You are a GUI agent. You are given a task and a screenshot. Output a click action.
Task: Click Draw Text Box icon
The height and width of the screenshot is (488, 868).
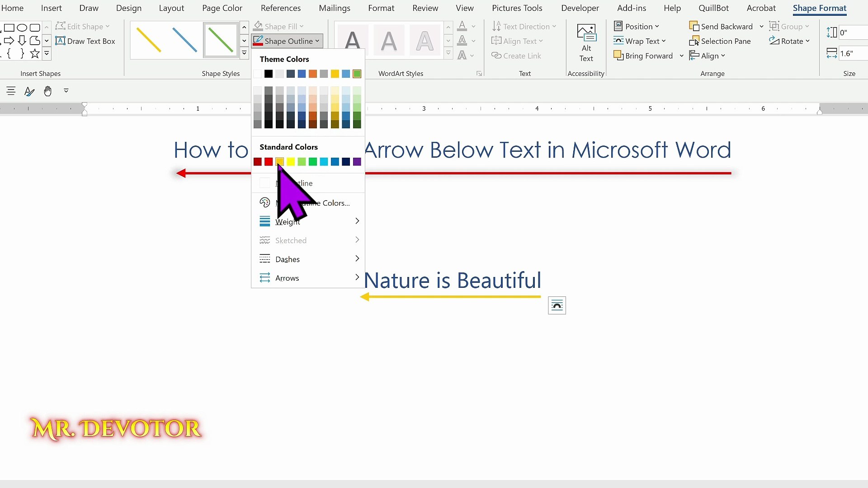(x=61, y=41)
